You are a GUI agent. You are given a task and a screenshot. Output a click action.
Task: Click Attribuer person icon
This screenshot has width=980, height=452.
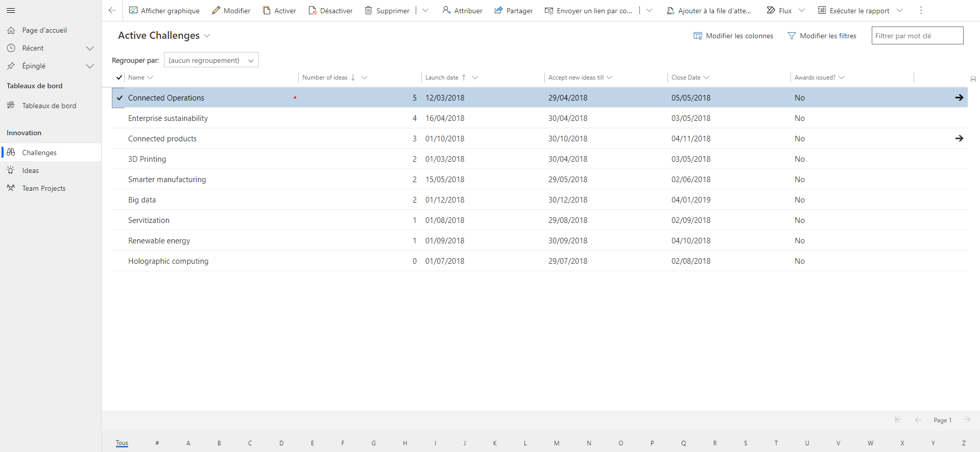446,10
